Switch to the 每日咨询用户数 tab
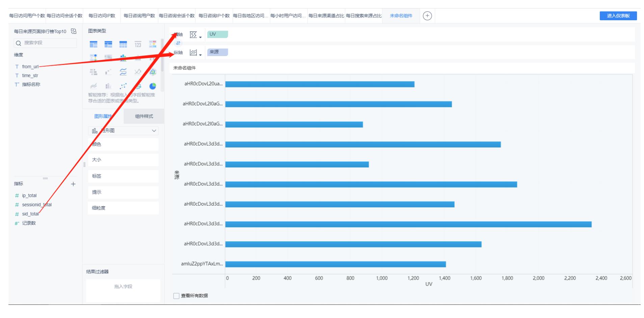This screenshot has width=644, height=318. pos(139,16)
